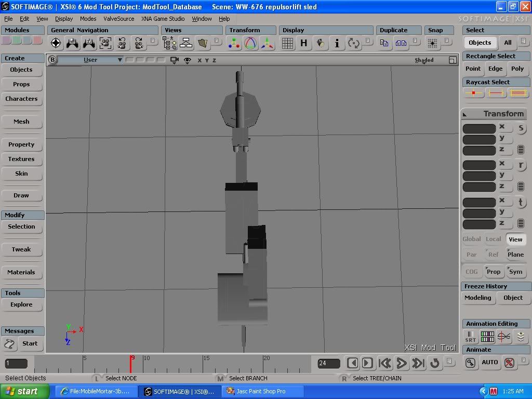Select the frame selection camera icon
Image resolution: width=532 pixels, height=399 pixels.
pos(105,43)
